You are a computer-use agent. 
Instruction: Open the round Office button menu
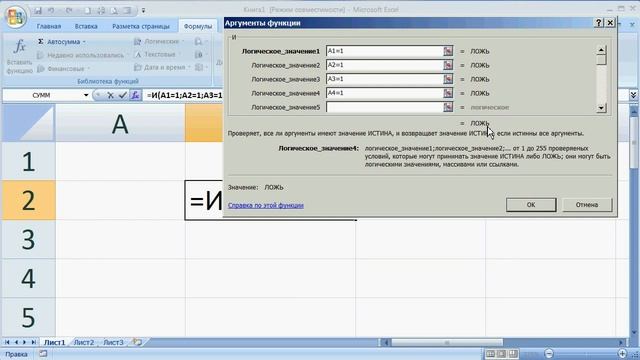coord(16,17)
